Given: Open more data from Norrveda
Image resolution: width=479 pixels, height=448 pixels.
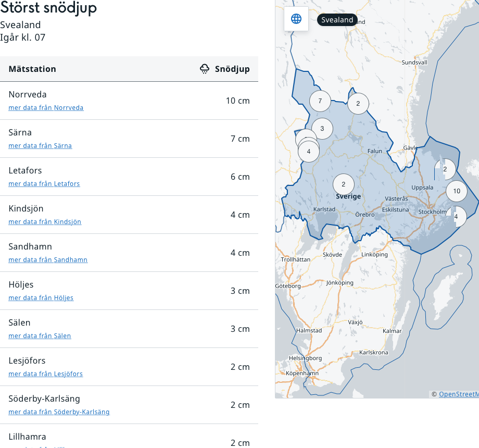Looking at the screenshot, I should [46, 108].
